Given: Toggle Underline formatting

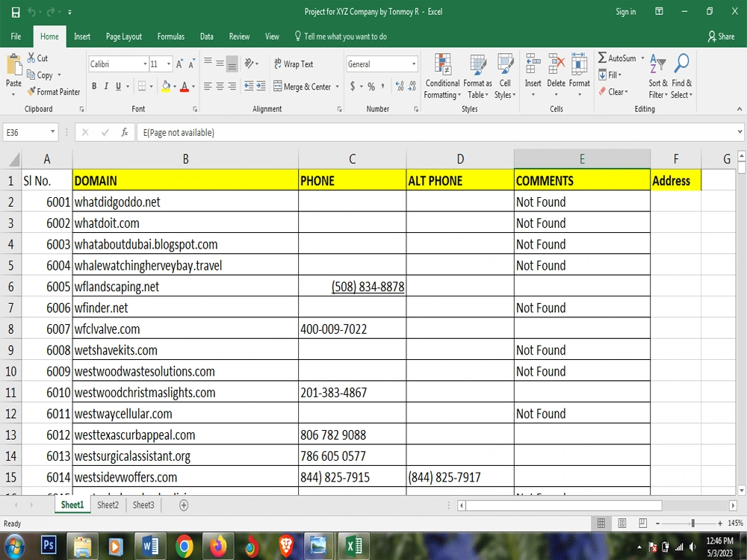Looking at the screenshot, I should point(118,86).
